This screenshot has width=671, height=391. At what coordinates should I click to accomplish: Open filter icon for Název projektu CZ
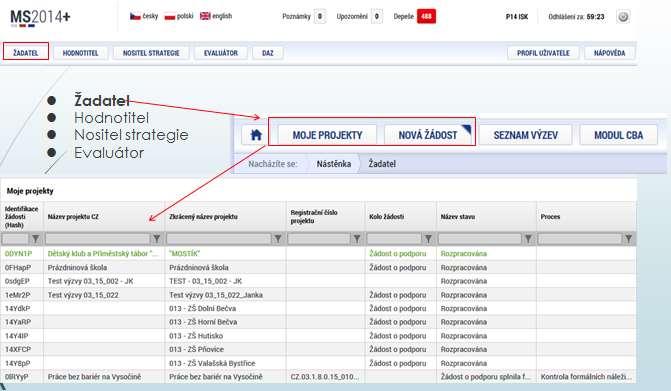157,239
